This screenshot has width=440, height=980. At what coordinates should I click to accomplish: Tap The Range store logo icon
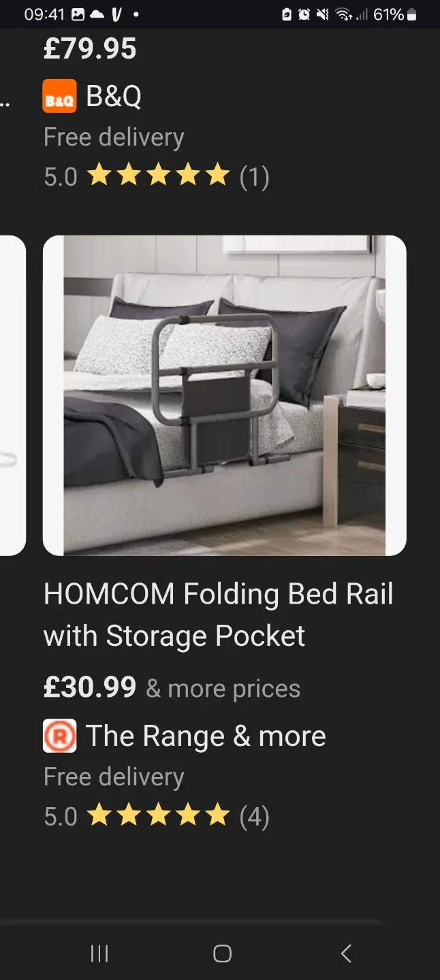(x=59, y=736)
